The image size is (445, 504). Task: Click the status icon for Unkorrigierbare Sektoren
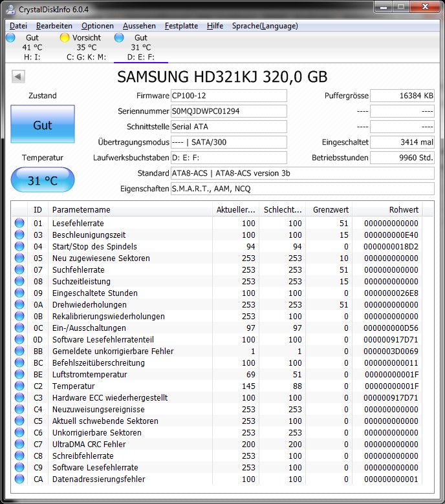click(19, 432)
